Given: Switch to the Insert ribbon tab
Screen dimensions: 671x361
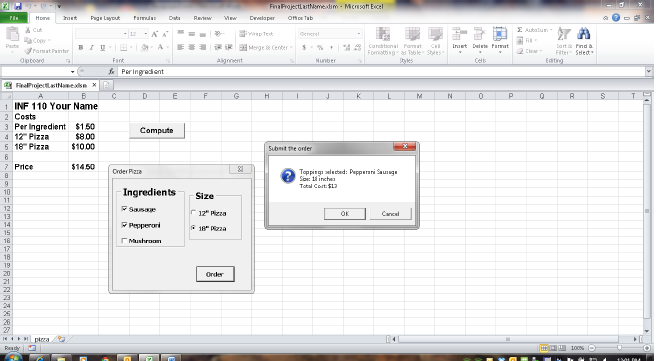Looking at the screenshot, I should (x=70, y=18).
